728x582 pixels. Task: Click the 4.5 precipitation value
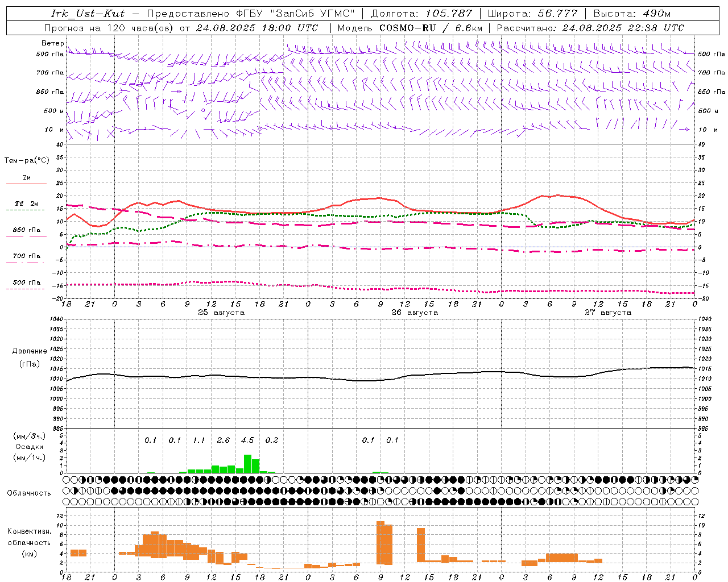coord(247,440)
